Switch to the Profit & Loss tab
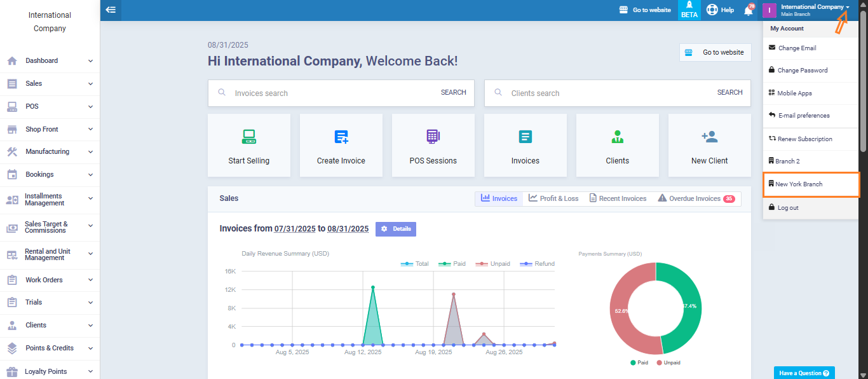The image size is (868, 379). [x=553, y=198]
